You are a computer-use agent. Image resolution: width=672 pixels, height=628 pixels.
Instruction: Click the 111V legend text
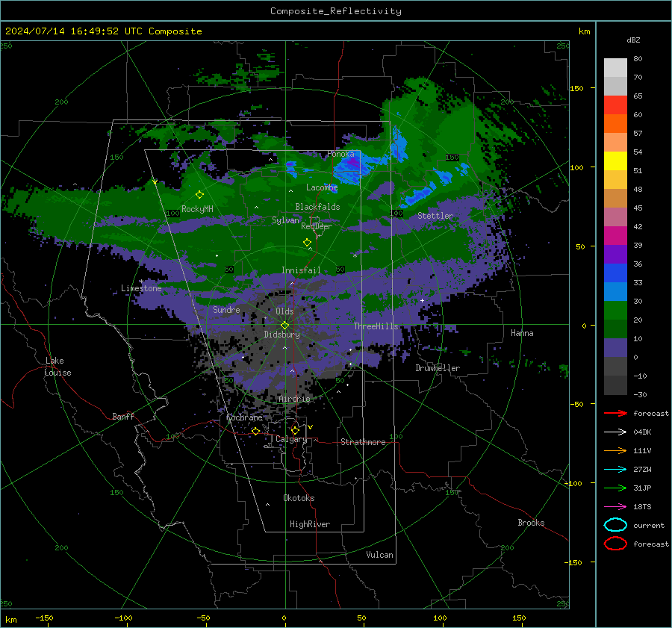(642, 450)
